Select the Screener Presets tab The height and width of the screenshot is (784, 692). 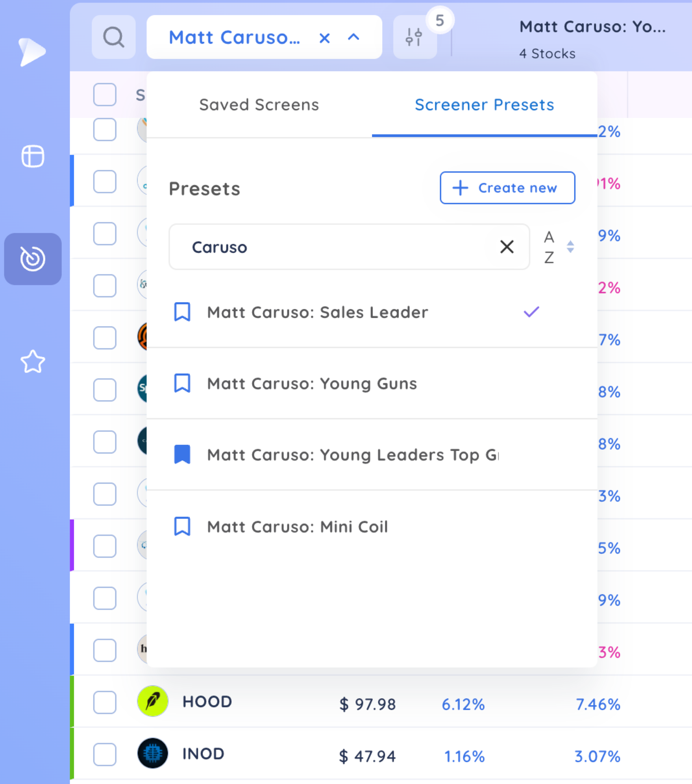click(x=484, y=105)
